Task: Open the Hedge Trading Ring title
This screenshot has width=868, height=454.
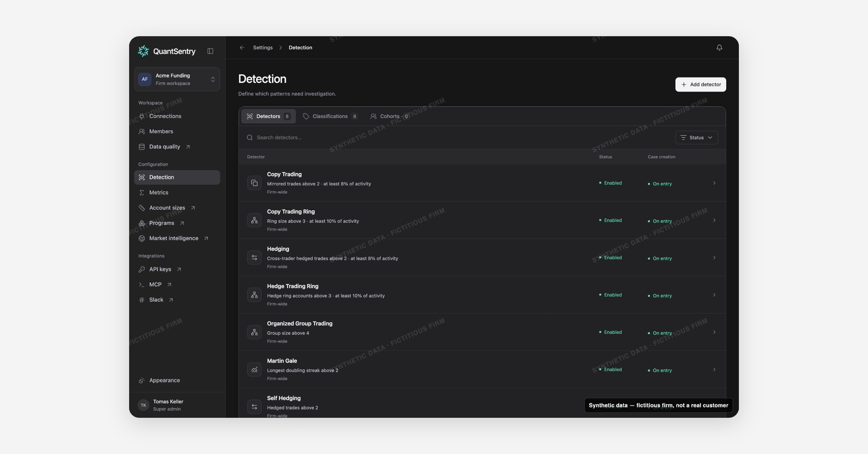Action: 293,286
